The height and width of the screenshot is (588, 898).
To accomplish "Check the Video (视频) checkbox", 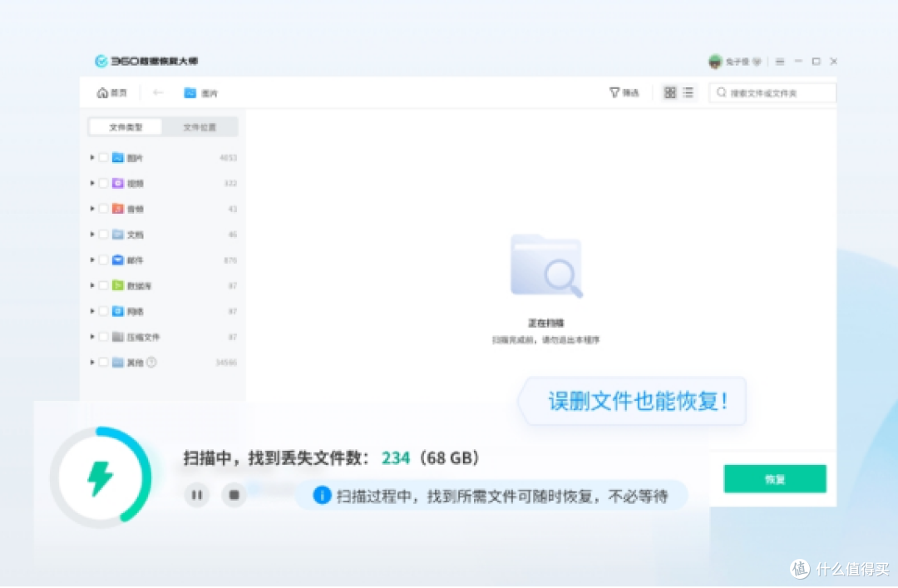I will coord(104,184).
